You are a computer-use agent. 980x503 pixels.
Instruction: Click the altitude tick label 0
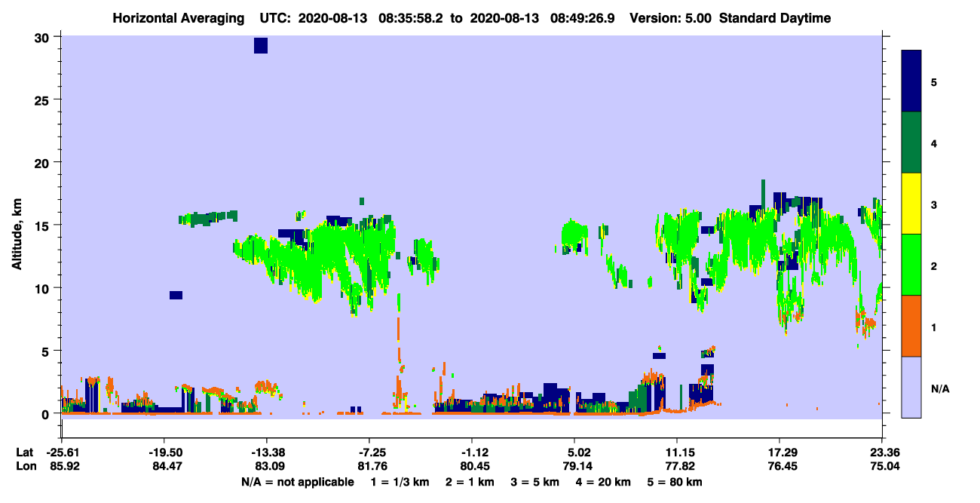[x=47, y=414]
